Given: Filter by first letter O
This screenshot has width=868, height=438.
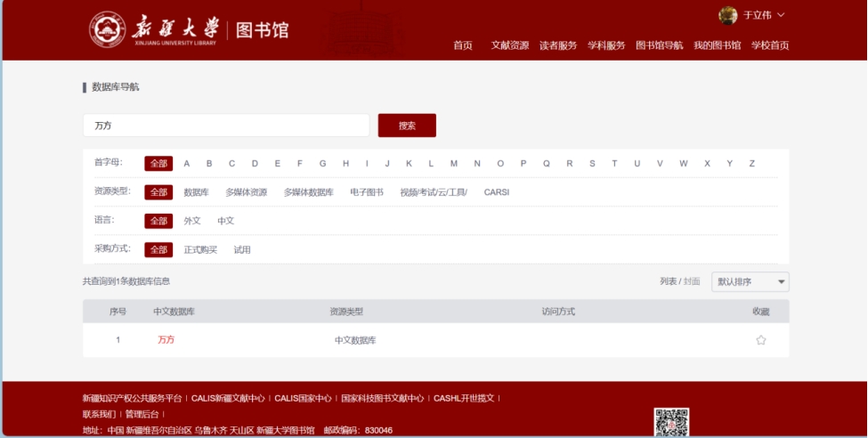Looking at the screenshot, I should 500,163.
